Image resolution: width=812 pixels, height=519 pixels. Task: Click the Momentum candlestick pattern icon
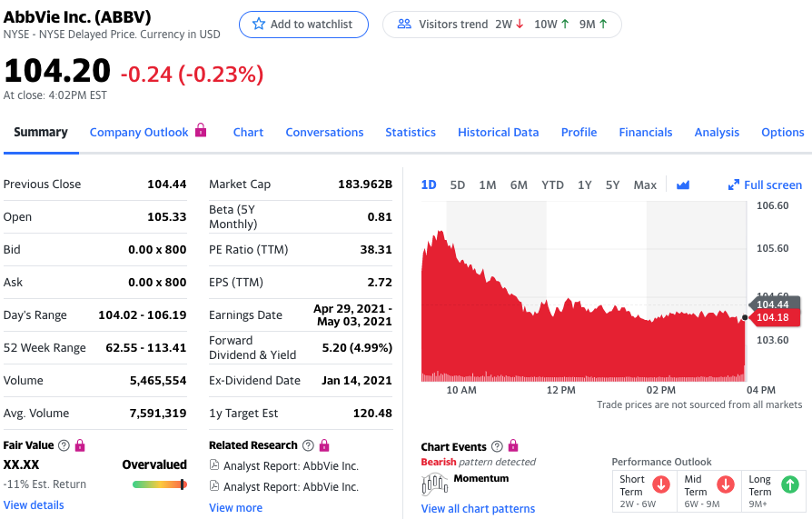coord(434,484)
